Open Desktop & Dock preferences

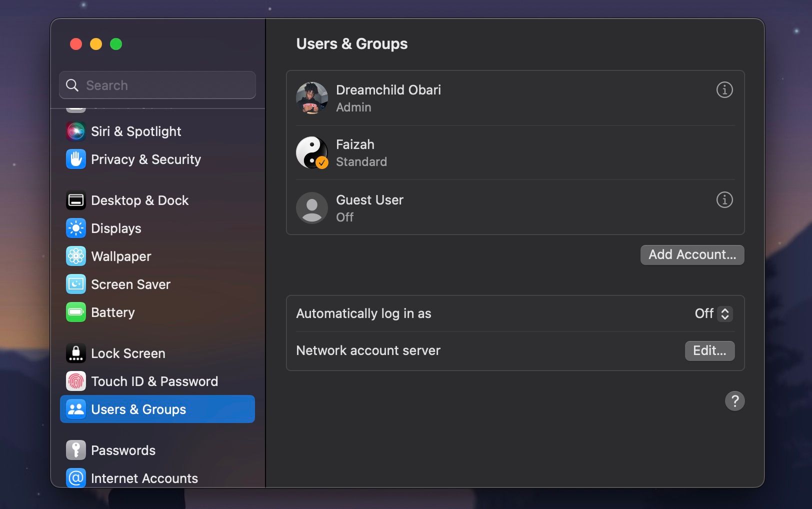[139, 200]
